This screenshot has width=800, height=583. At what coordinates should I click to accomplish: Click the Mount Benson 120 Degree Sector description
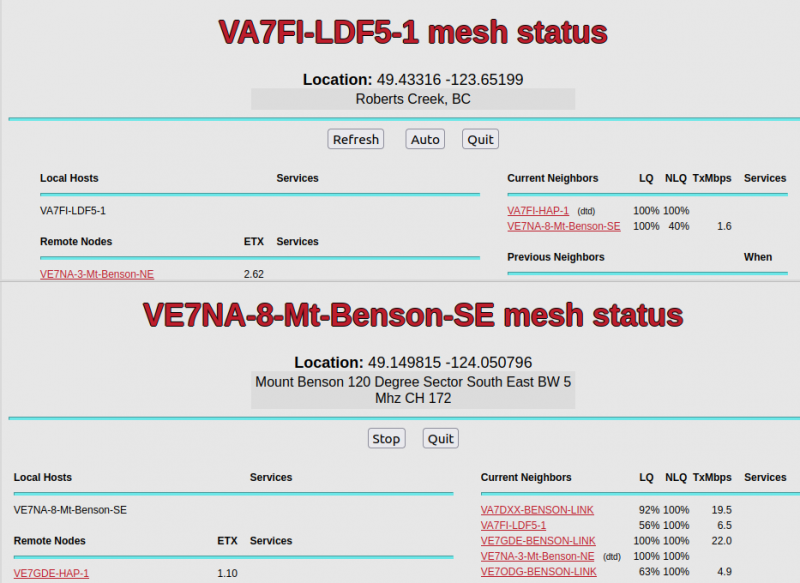[x=413, y=390]
